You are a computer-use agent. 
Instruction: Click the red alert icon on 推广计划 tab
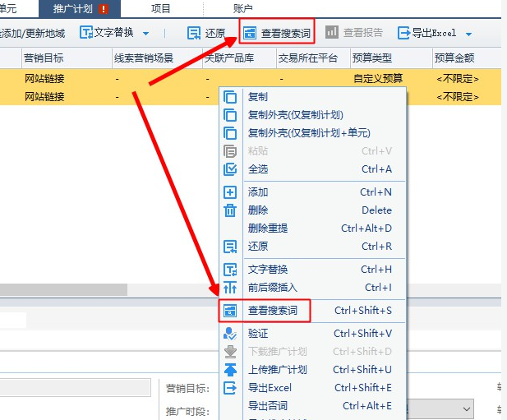[104, 9]
